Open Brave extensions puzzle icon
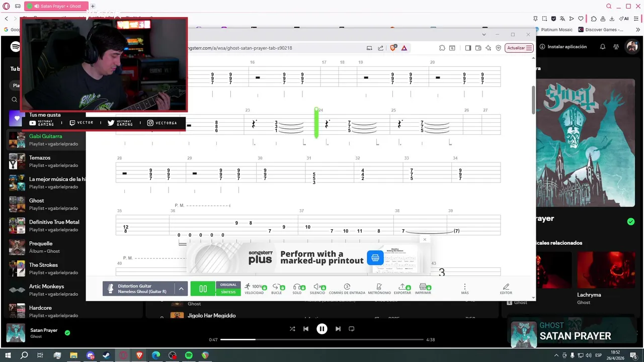This screenshot has height=362, width=644. [x=442, y=48]
